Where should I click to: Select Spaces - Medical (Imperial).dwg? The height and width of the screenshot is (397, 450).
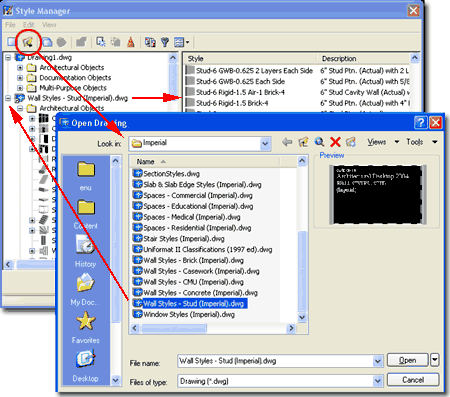coord(186,217)
